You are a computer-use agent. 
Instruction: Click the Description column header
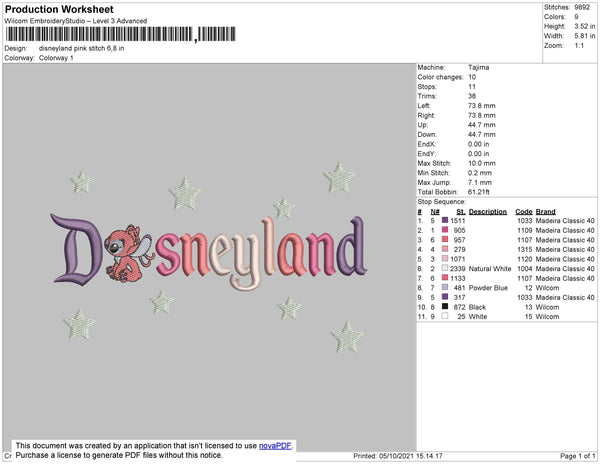[x=488, y=212]
